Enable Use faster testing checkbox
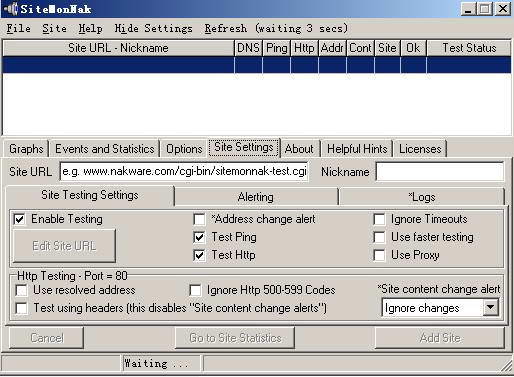 pos(379,237)
